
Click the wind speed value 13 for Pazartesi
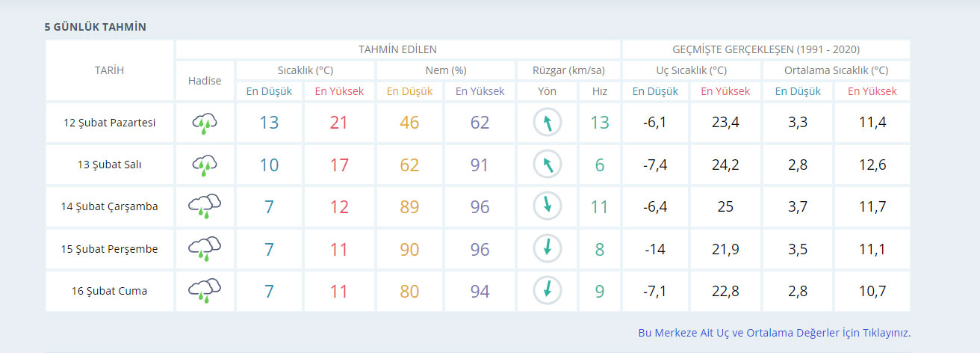[x=599, y=123]
